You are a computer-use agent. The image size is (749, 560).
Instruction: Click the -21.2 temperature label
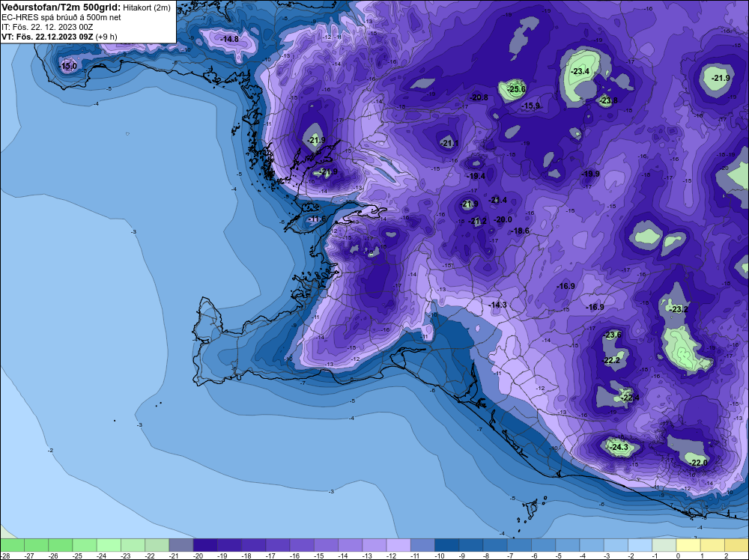(478, 221)
